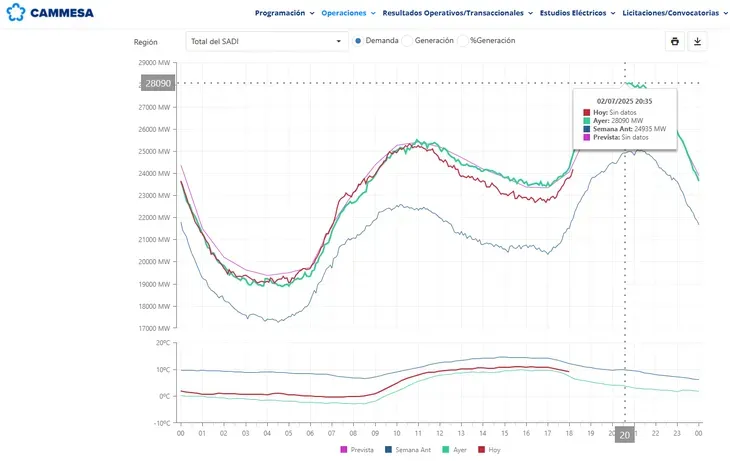Select the %Generación radio option

tap(463, 41)
